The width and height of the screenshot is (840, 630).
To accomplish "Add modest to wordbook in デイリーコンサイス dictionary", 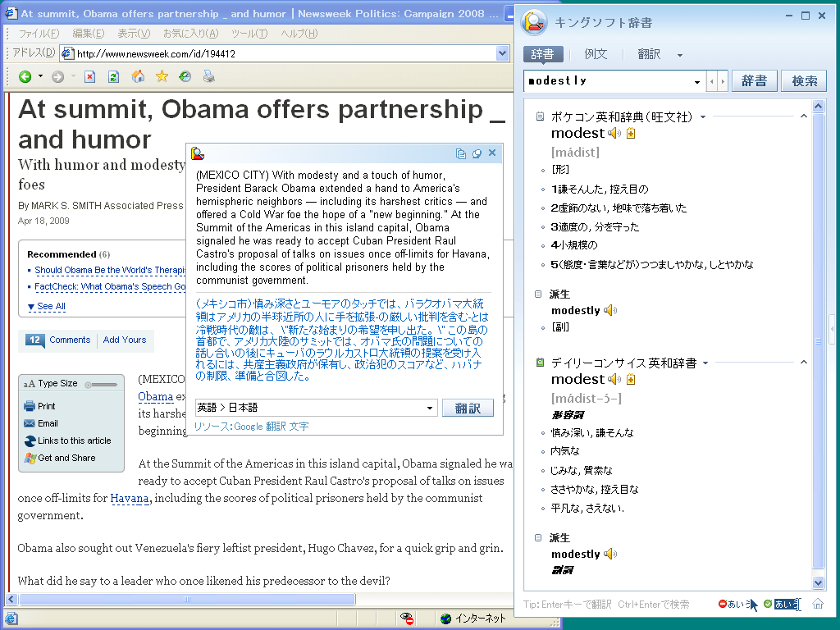I will coord(631,379).
